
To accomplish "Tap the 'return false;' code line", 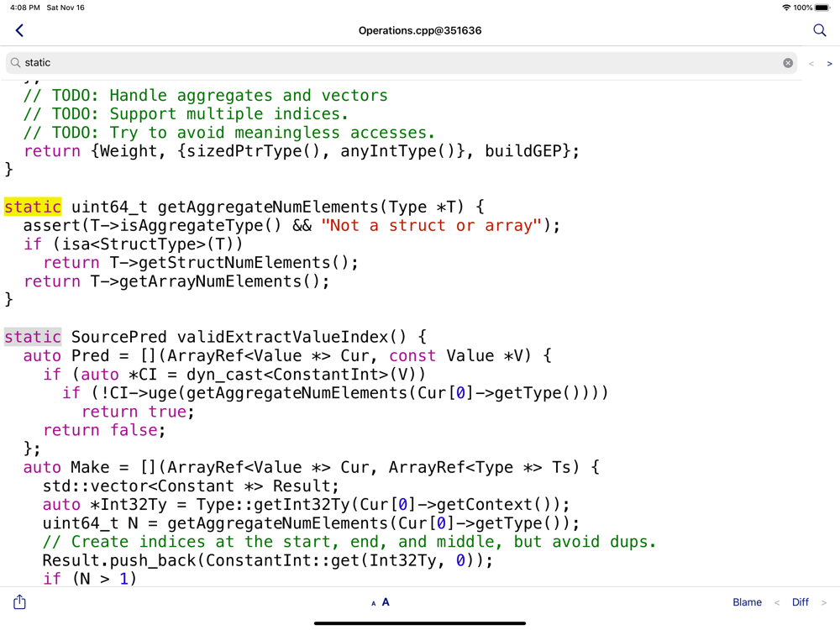I will (104, 430).
